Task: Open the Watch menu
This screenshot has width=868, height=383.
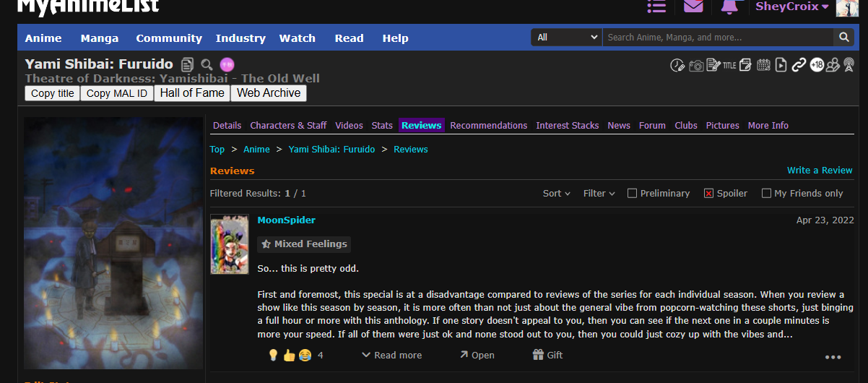Action: [x=298, y=38]
